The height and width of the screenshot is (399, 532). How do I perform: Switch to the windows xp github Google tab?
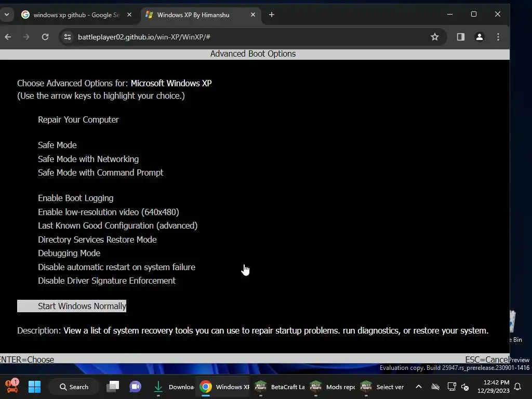click(76, 15)
